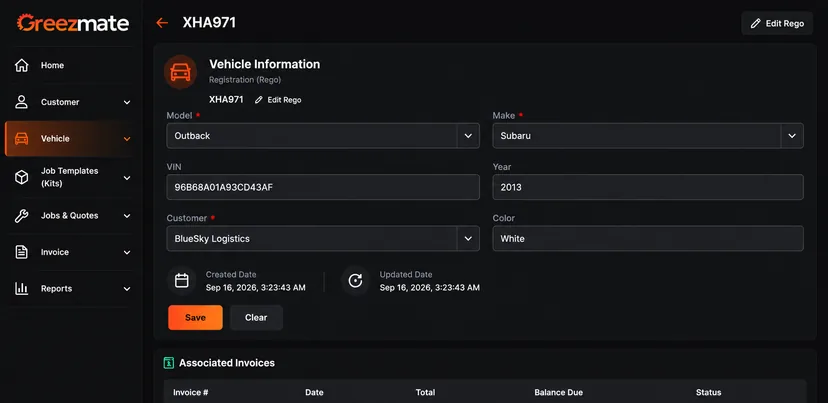Click the Created Date timestamp text
The image size is (828, 403).
tap(256, 288)
